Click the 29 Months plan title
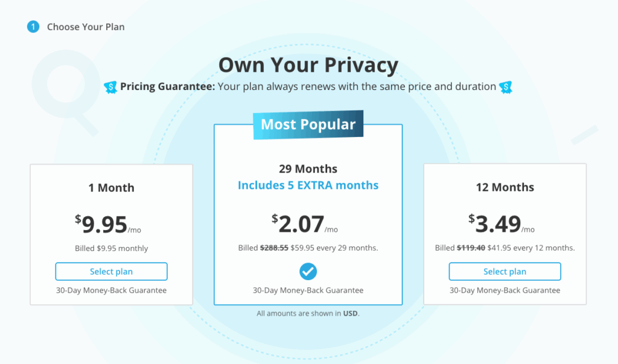 tap(308, 169)
